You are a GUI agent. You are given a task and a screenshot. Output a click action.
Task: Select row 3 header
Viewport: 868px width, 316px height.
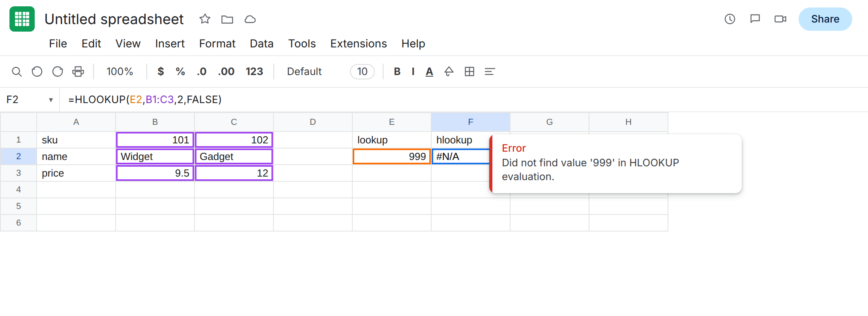pyautogui.click(x=19, y=173)
